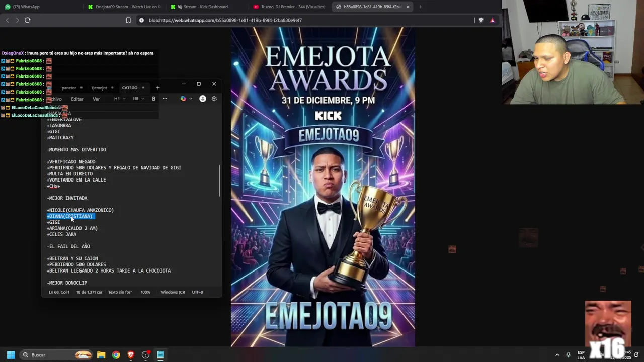Open site info icon beside the blob URL
644x362 pixels.
tap(141, 20)
